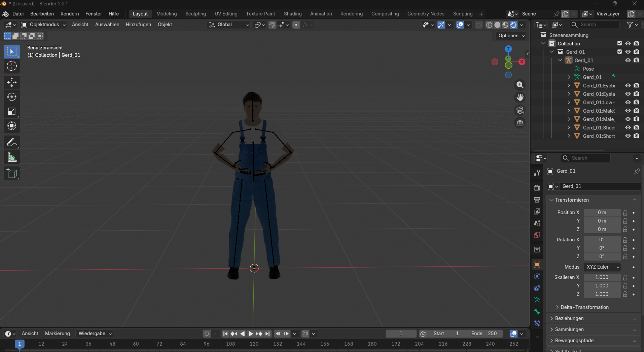This screenshot has width=644, height=352.
Task: Hide Gerd_01:Shoes object with eye icon
Action: pos(628,127)
